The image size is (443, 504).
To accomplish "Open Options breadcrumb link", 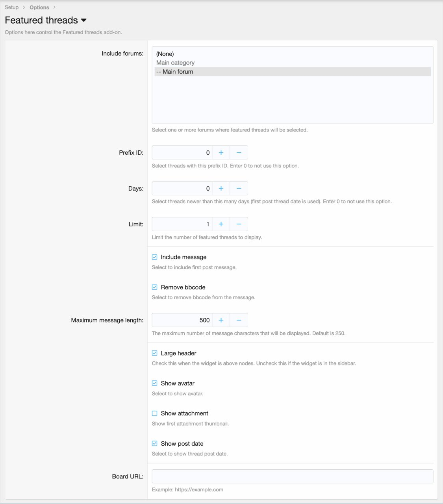I will pos(39,7).
